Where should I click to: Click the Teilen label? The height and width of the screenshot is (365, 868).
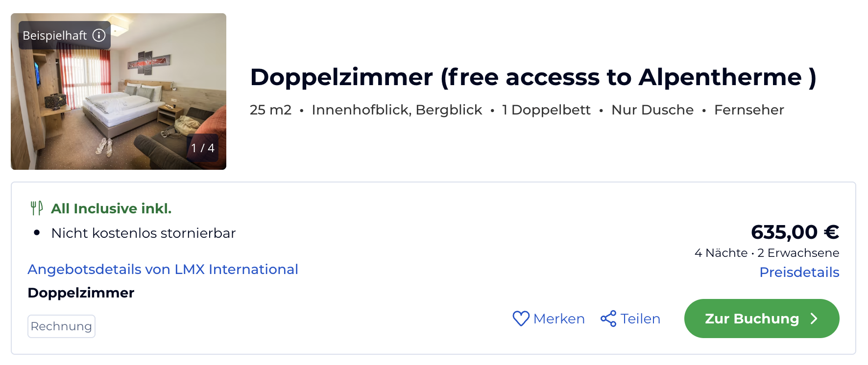pos(640,319)
